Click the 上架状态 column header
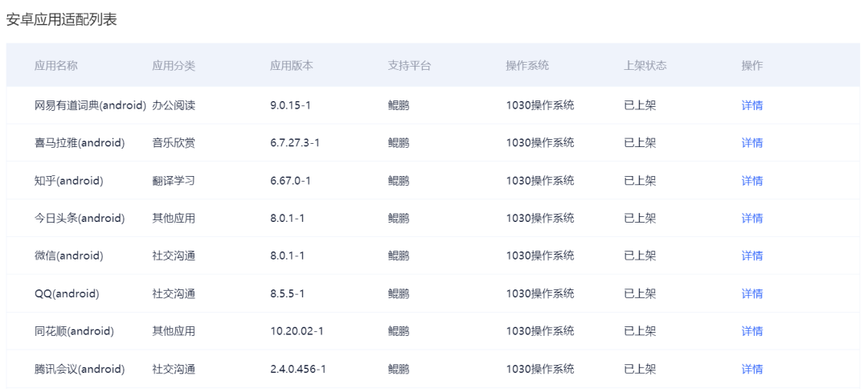The image size is (868, 389). pyautogui.click(x=645, y=66)
